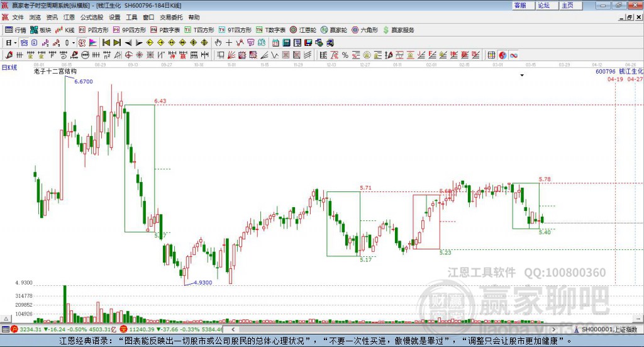Open the 窗口 menu
This screenshot has width=644, height=347.
[x=148, y=17]
